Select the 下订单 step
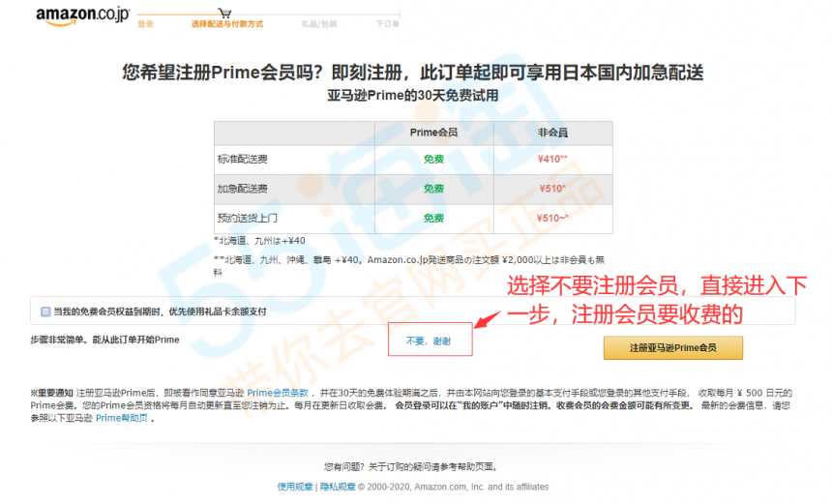This screenshot has height=504, width=832. pos(387,24)
